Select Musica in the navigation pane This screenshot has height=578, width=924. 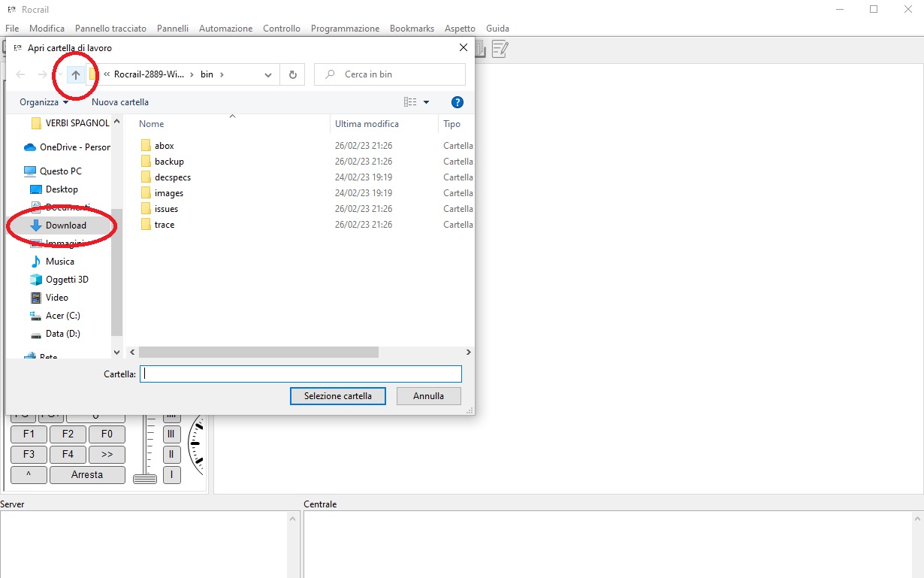(59, 262)
